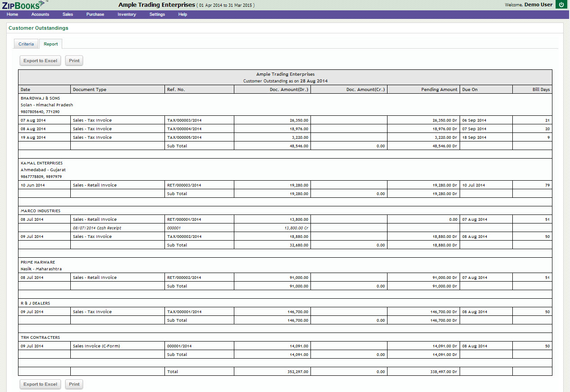This screenshot has height=392, width=570.
Task: Click the bottom Export to Excel button
Action: [x=41, y=384]
